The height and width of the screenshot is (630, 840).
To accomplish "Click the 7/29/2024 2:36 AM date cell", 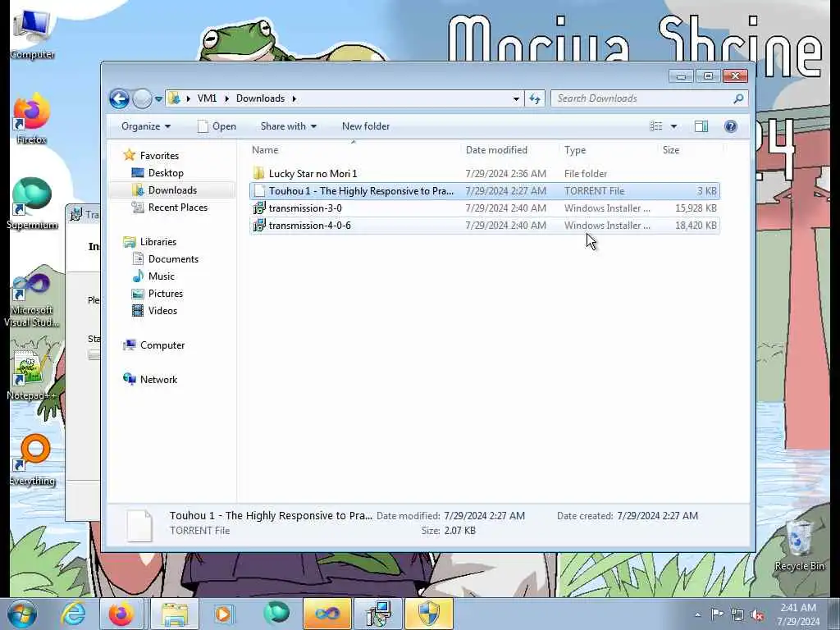I will point(505,174).
